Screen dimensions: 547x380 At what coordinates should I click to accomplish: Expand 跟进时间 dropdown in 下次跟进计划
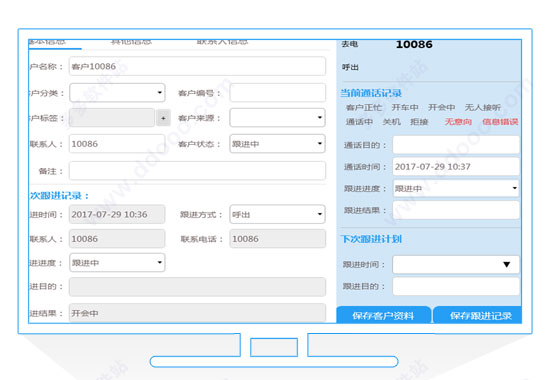point(456,264)
